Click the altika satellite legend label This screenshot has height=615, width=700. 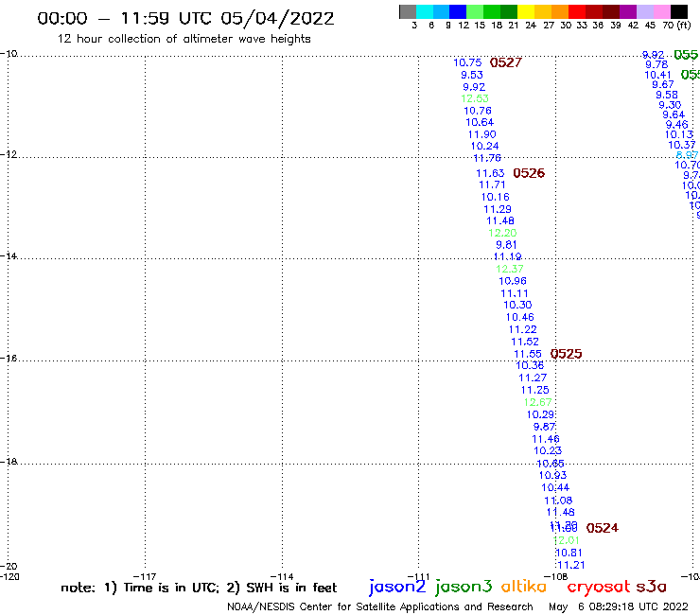pyautogui.click(x=524, y=587)
